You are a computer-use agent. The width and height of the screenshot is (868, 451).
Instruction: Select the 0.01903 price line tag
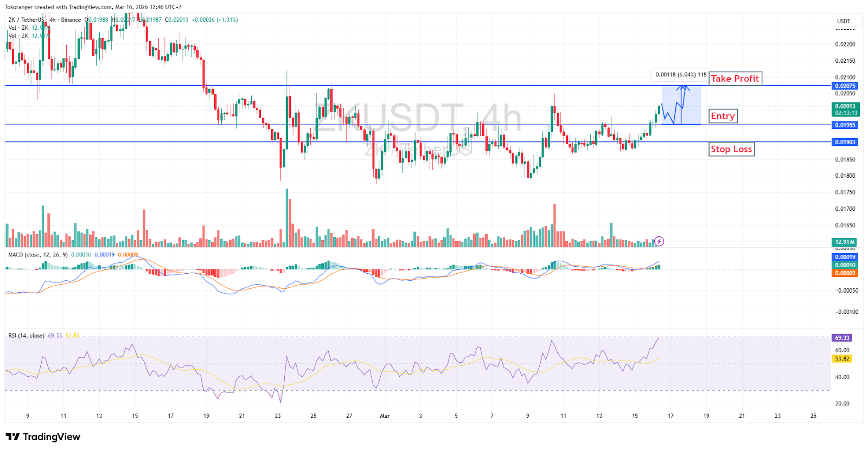click(845, 142)
